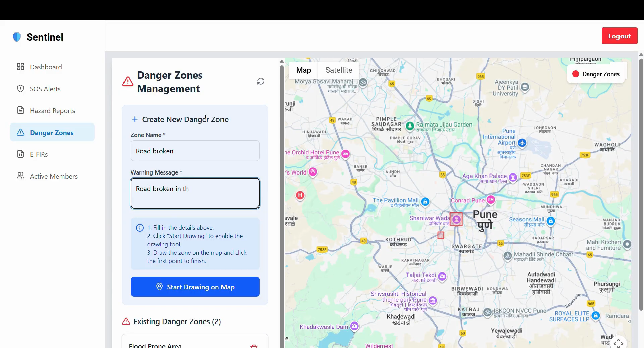Click the refresh icon beside Danger Zones Management
644x348 pixels.
[x=261, y=81]
